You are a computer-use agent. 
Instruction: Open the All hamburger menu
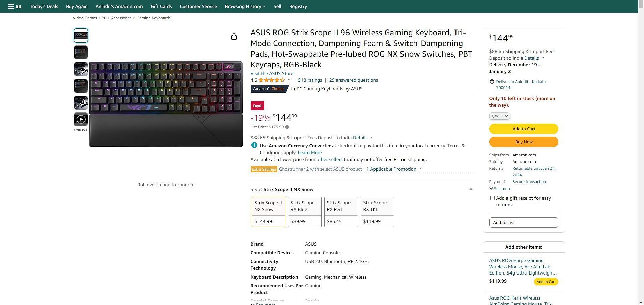[15, 6]
